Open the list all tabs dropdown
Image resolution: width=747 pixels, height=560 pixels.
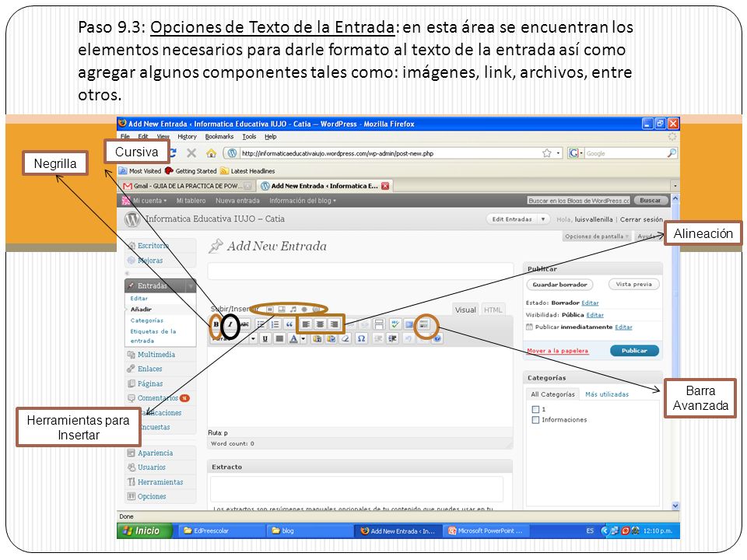pyautogui.click(x=675, y=186)
